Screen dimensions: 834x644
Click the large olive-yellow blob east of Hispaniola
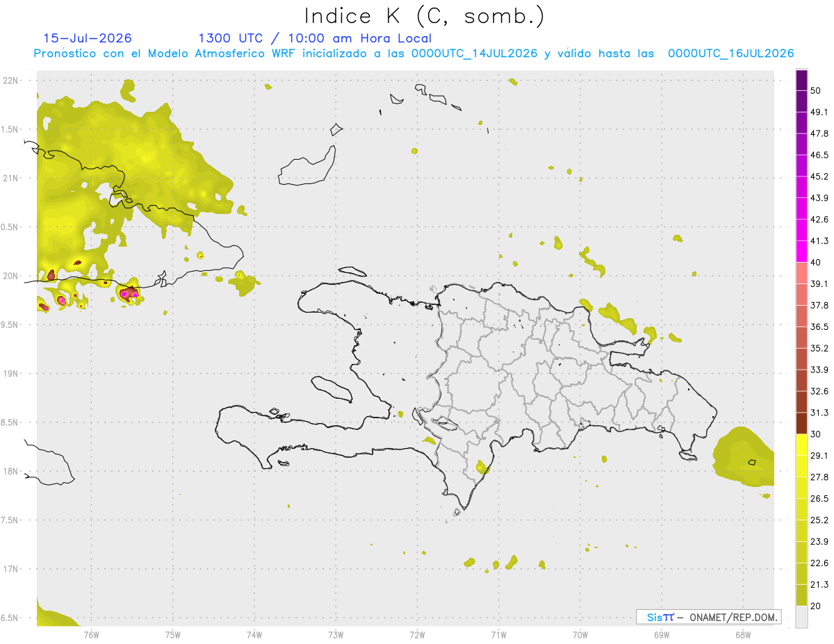click(745, 456)
